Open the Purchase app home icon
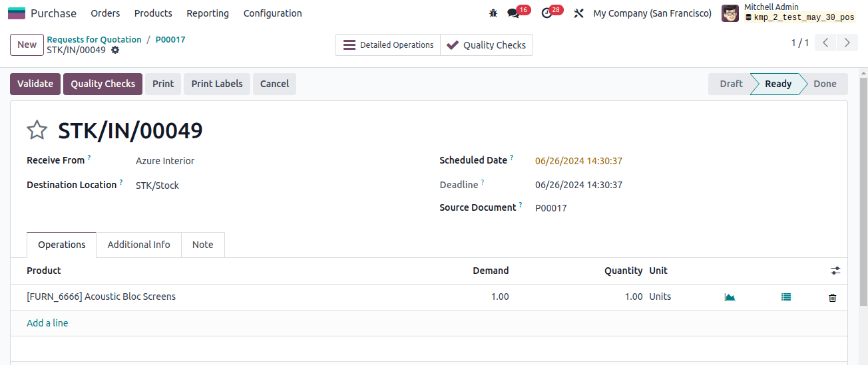 pyautogui.click(x=17, y=13)
